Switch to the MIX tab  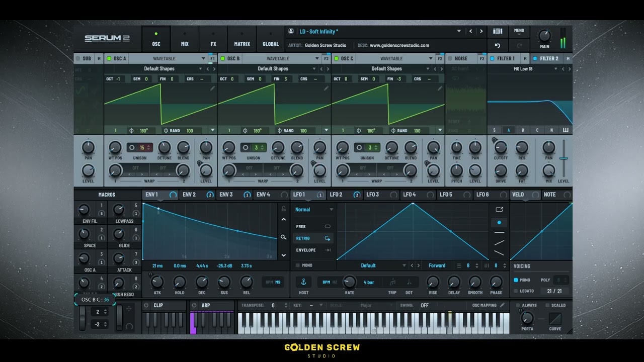pyautogui.click(x=185, y=39)
